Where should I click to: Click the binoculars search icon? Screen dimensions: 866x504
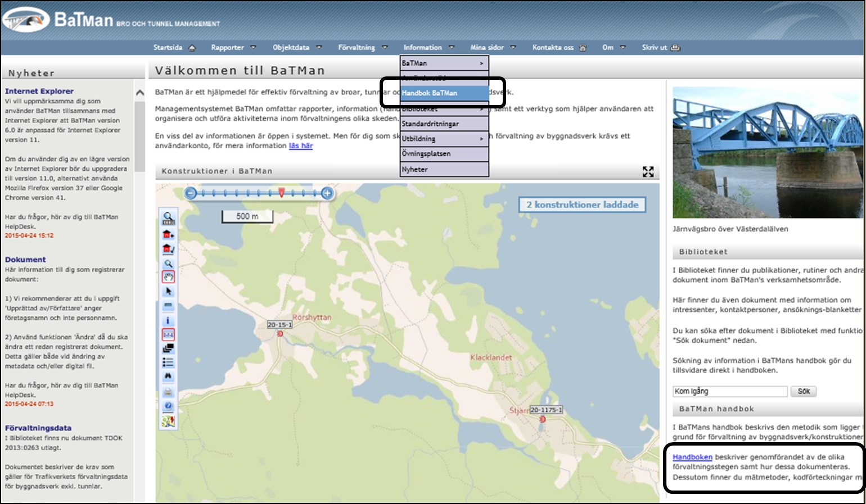[x=168, y=377]
